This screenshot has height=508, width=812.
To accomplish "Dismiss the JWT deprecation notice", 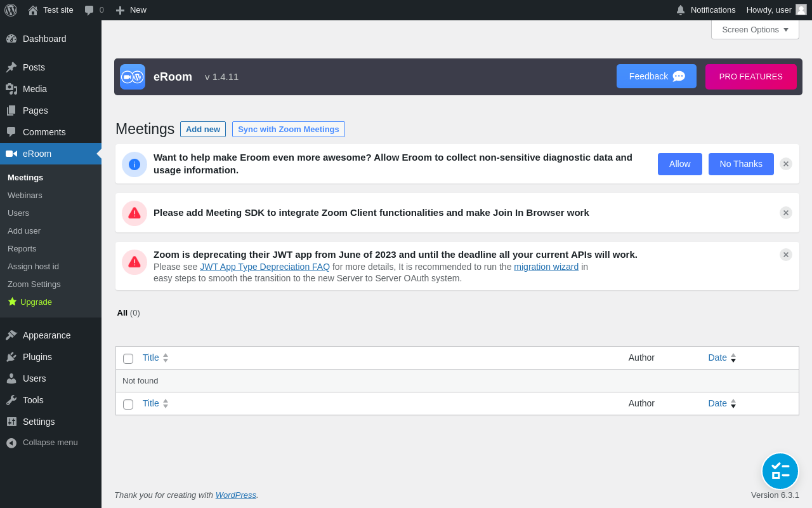I will (786, 255).
